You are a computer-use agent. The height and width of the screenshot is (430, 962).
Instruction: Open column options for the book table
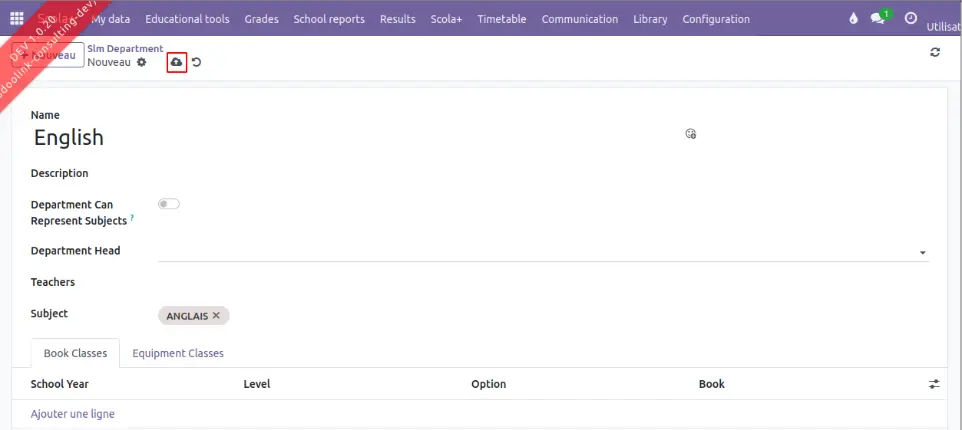(x=934, y=384)
